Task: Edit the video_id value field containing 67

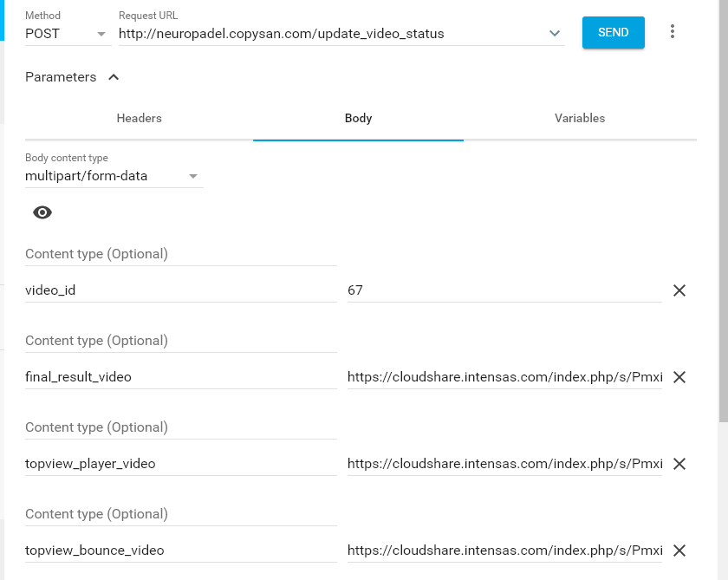Action: point(503,290)
